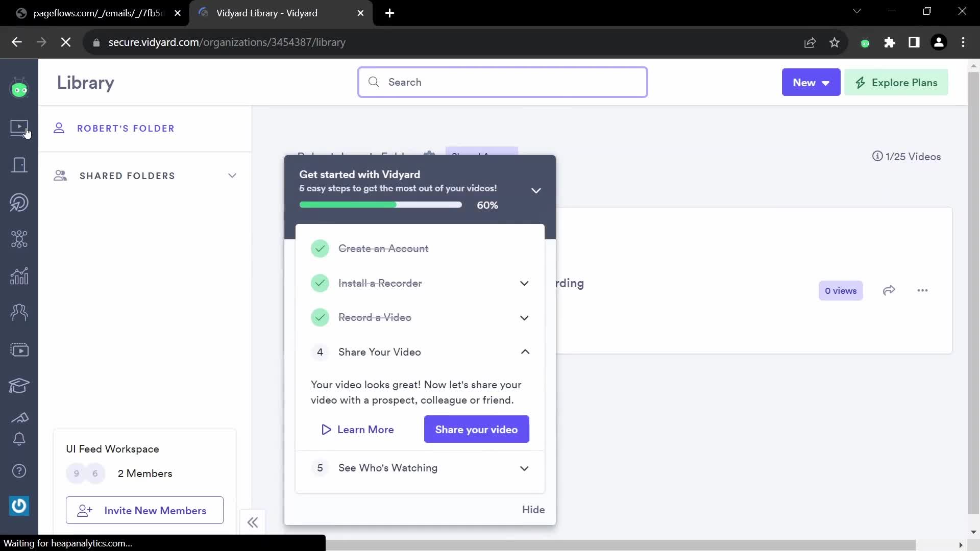This screenshot has height=551, width=980.
Task: Click the browser address bar URL
Action: click(x=227, y=42)
